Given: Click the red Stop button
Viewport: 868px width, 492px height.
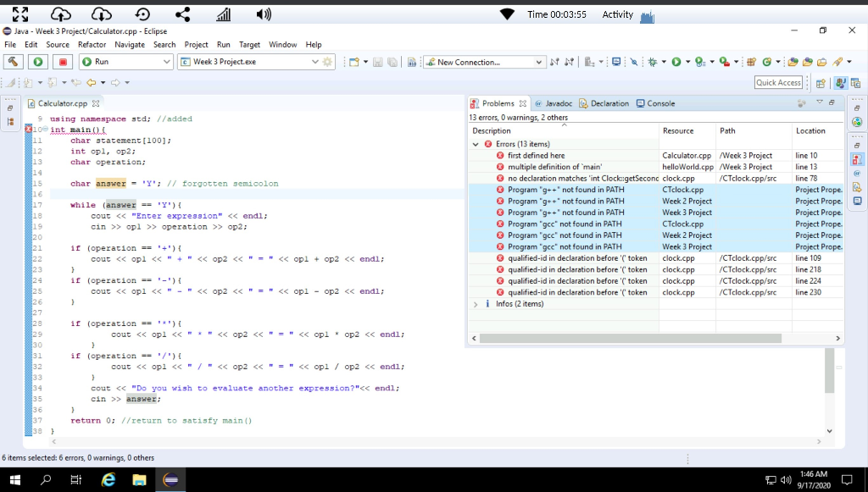Looking at the screenshot, I should click(63, 62).
